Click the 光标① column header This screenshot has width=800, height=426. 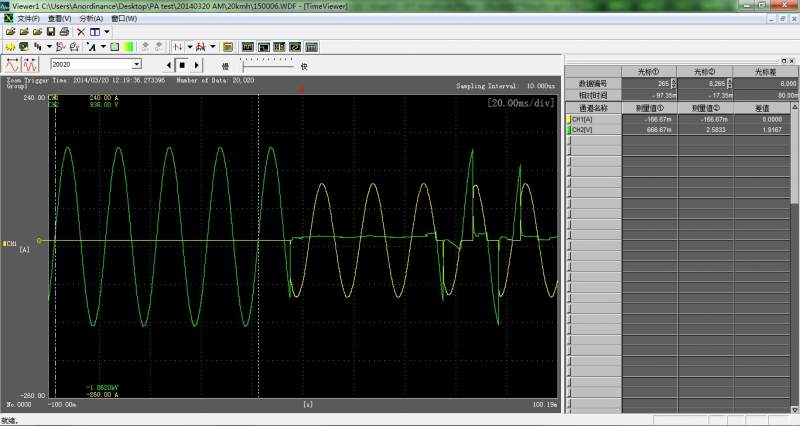tap(649, 71)
